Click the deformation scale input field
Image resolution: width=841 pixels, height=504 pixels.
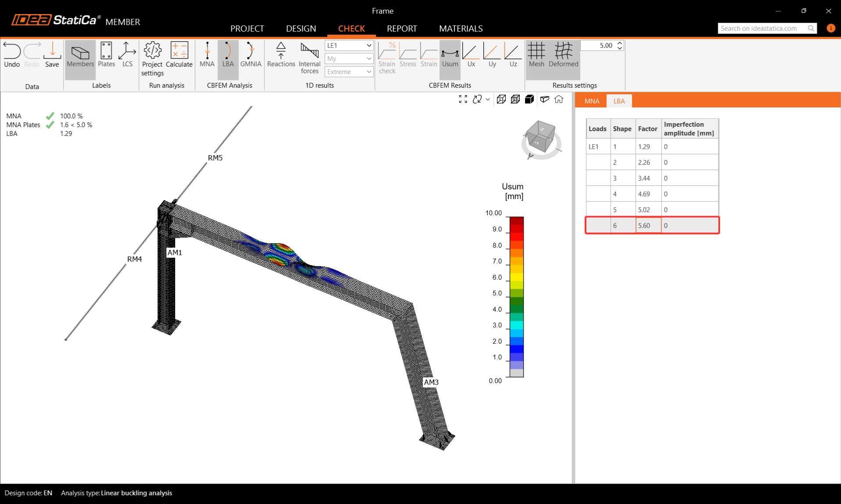click(599, 46)
